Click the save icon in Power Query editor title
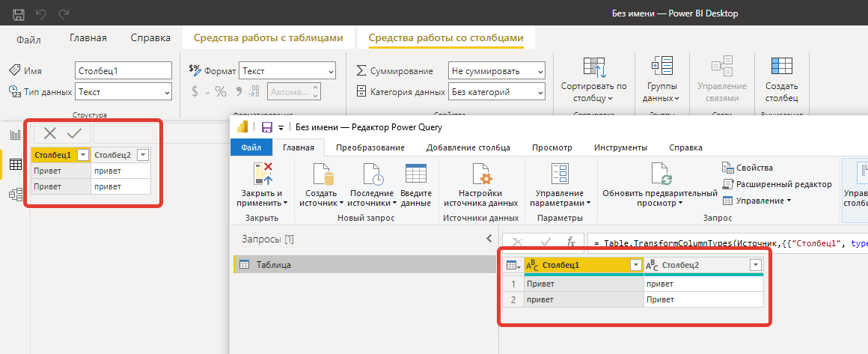Viewport: 868px width, 354px height. pyautogui.click(x=267, y=127)
